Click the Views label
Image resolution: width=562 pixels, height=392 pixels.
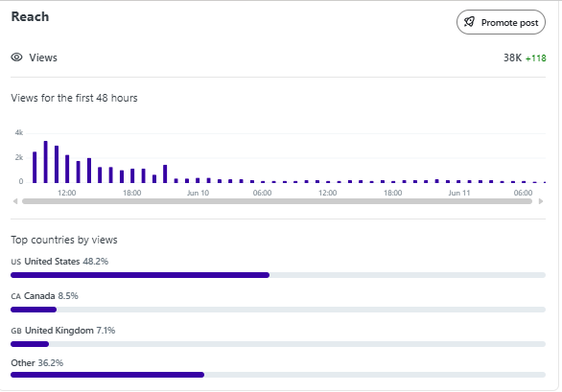tap(43, 58)
